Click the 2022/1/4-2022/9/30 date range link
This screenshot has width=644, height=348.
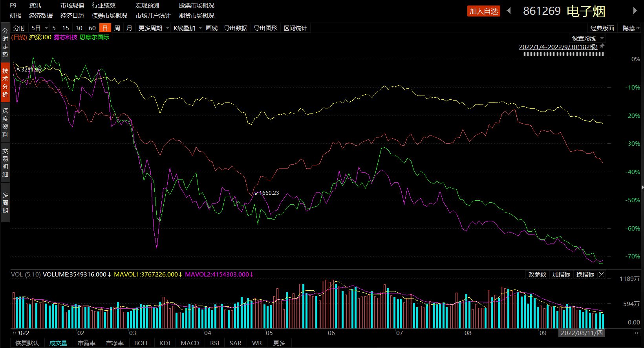(x=558, y=47)
